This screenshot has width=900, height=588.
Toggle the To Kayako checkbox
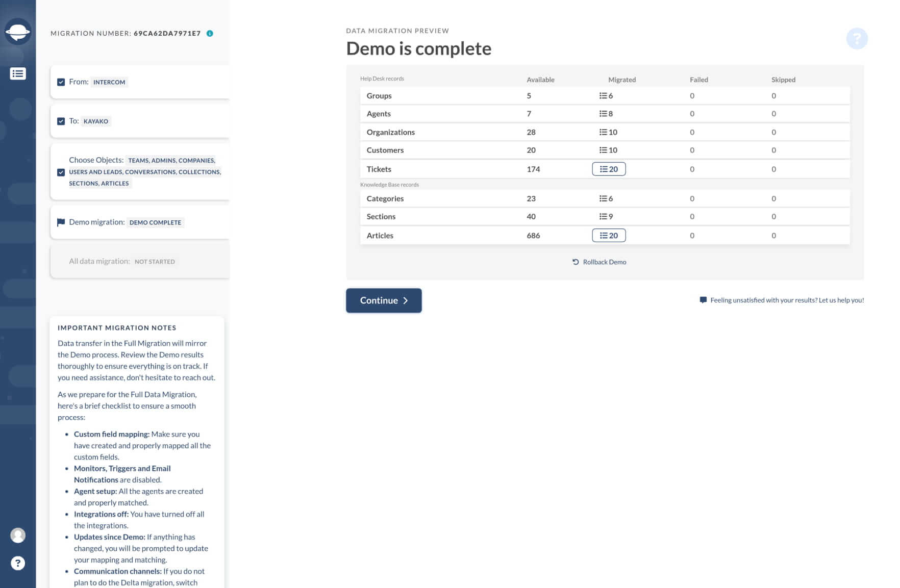point(61,121)
